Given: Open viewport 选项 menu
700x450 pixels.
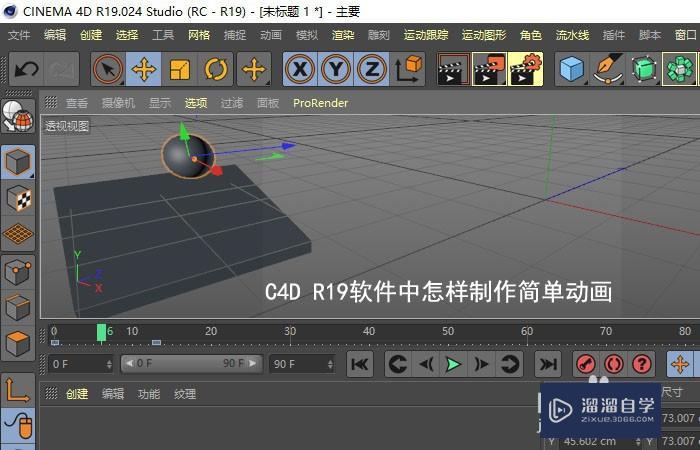Looking at the screenshot, I should pos(196,103).
